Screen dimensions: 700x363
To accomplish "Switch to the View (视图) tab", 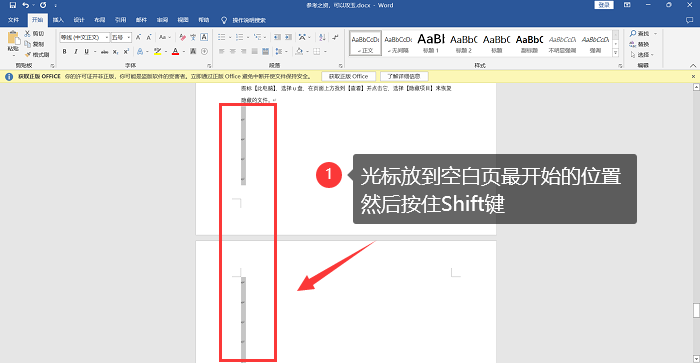I will [x=183, y=20].
